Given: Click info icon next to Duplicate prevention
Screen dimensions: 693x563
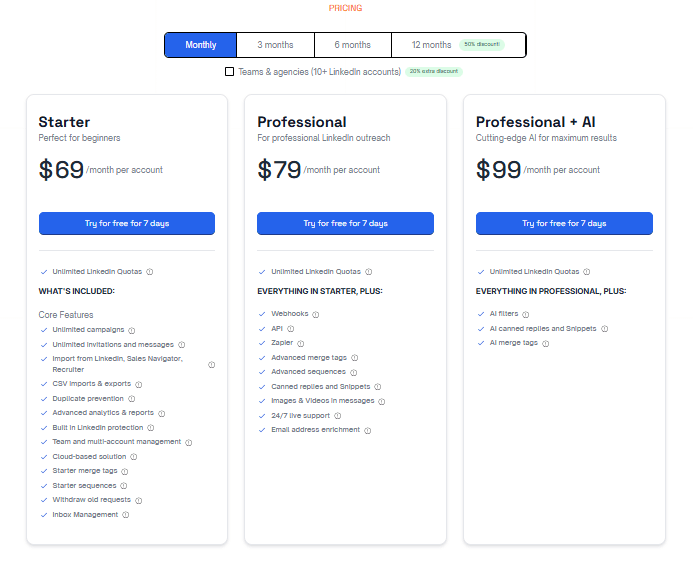Looking at the screenshot, I should pos(132,398).
